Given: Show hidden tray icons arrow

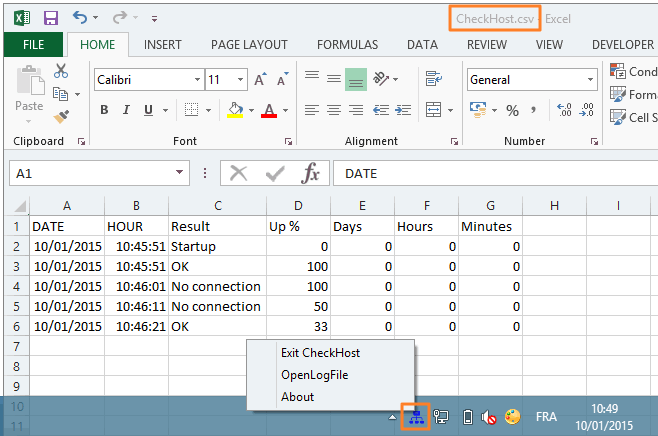Looking at the screenshot, I should click(x=392, y=417).
